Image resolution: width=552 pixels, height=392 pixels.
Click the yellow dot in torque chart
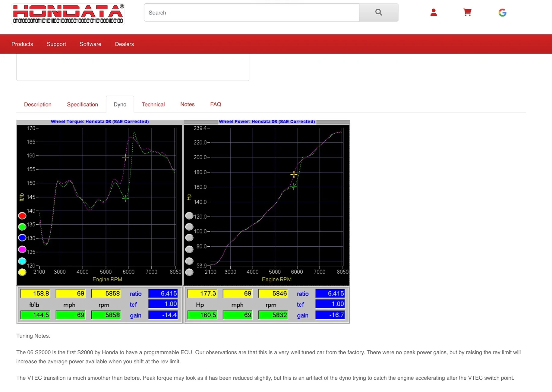point(22,272)
